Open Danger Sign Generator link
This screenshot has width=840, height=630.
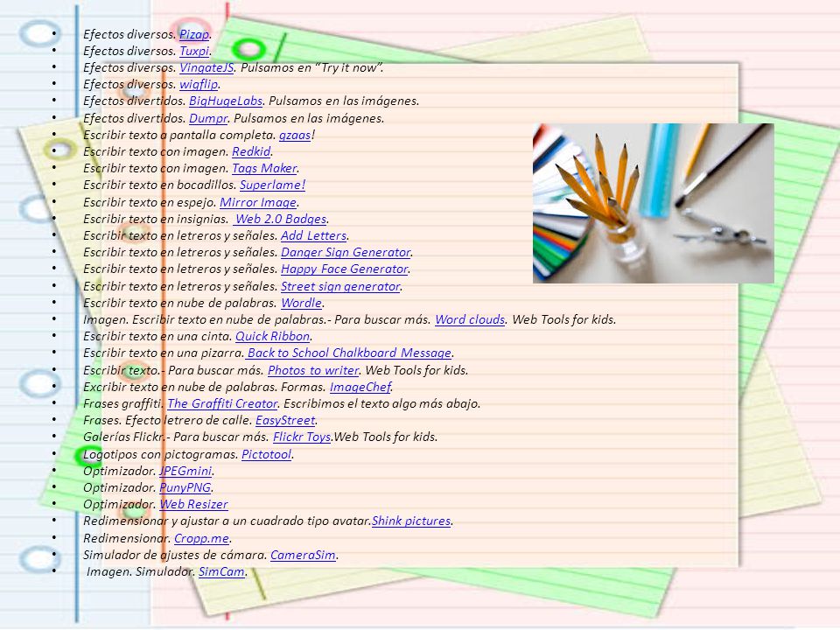(346, 252)
